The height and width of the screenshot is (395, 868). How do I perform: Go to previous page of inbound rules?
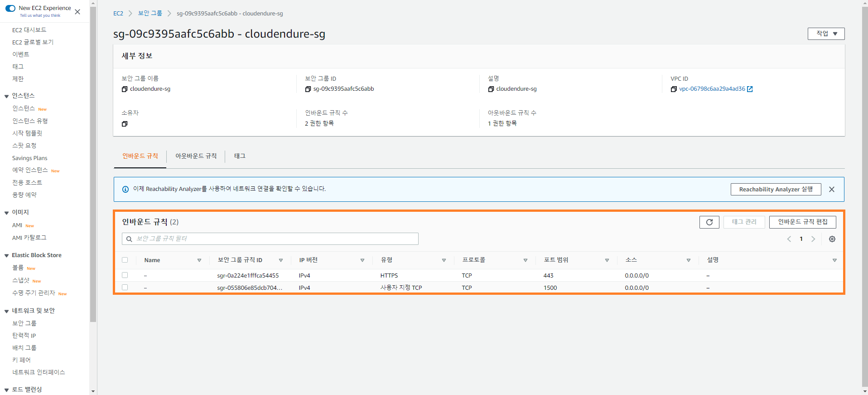pyautogui.click(x=789, y=239)
